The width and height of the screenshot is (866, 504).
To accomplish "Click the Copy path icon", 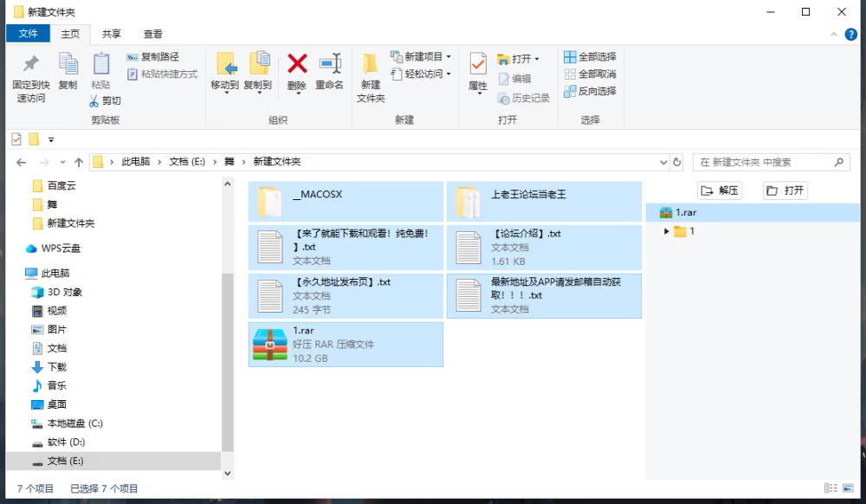I will click(132, 57).
